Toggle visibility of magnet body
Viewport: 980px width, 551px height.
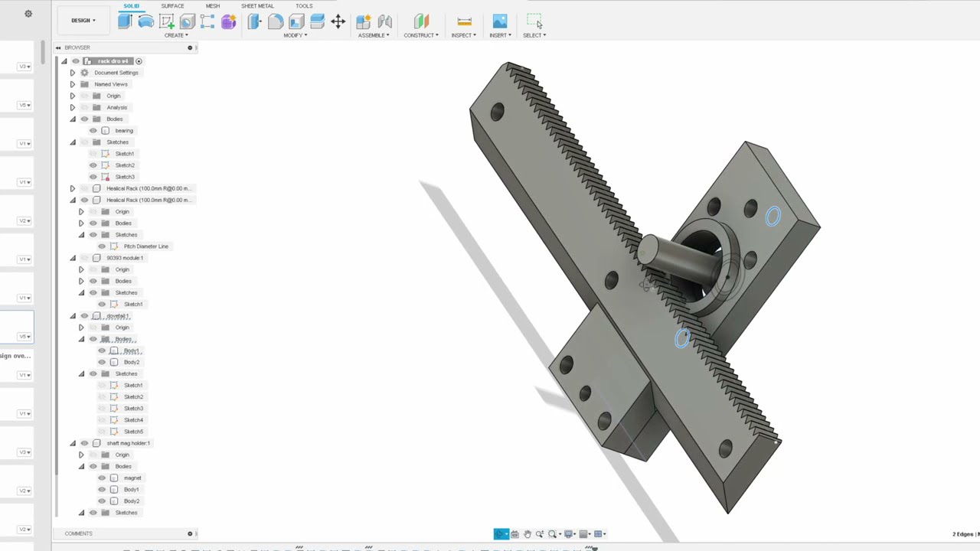(102, 478)
